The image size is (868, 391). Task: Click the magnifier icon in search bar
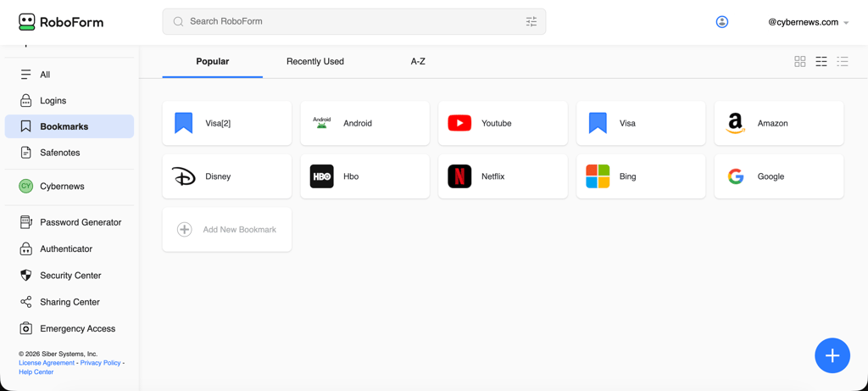point(178,21)
